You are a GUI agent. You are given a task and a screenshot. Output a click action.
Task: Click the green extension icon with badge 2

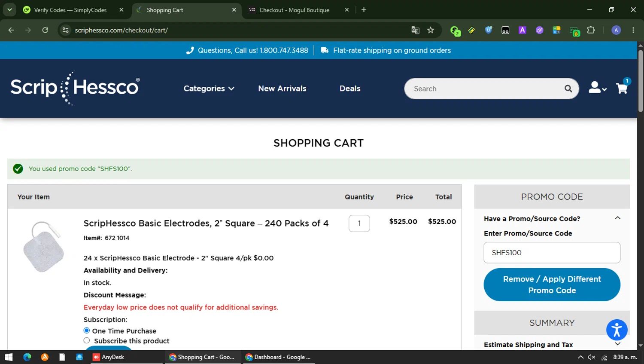(x=455, y=31)
